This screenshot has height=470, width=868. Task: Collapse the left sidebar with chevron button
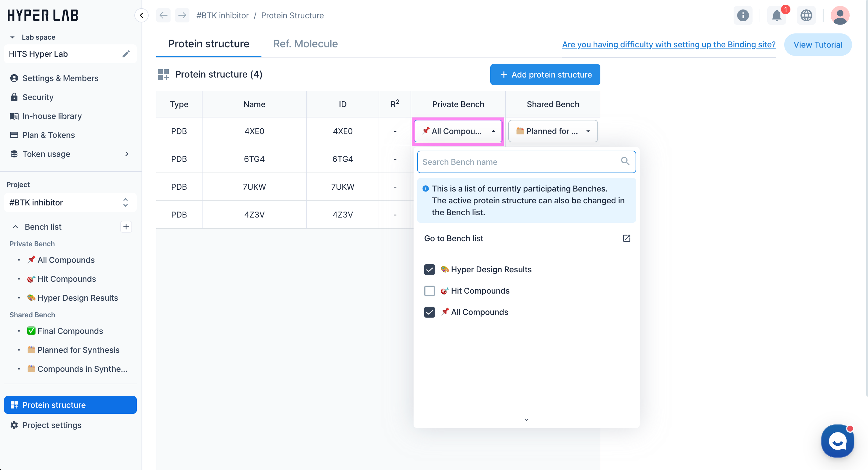[141, 15]
